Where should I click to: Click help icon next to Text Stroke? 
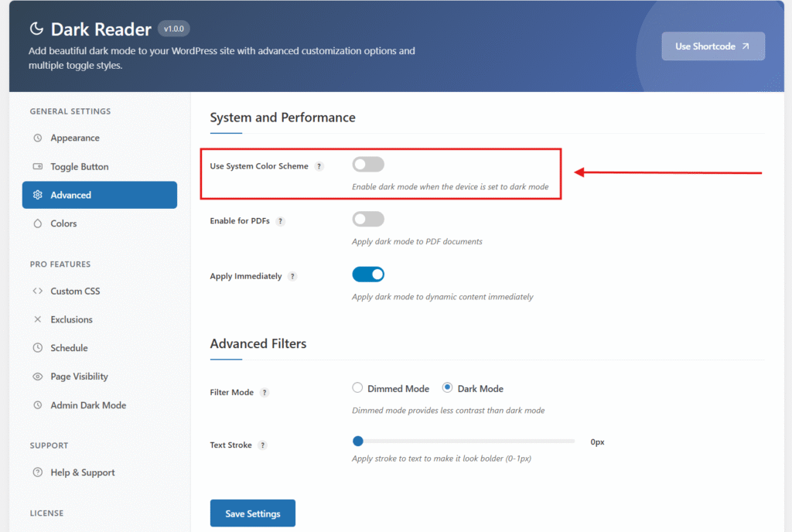(262, 445)
